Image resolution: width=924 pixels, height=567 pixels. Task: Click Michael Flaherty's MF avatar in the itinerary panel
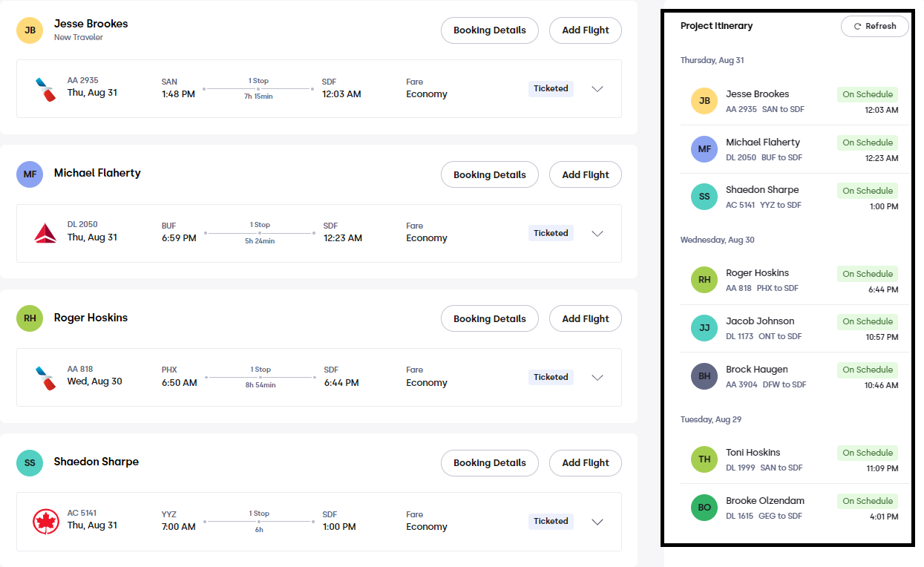[704, 149]
